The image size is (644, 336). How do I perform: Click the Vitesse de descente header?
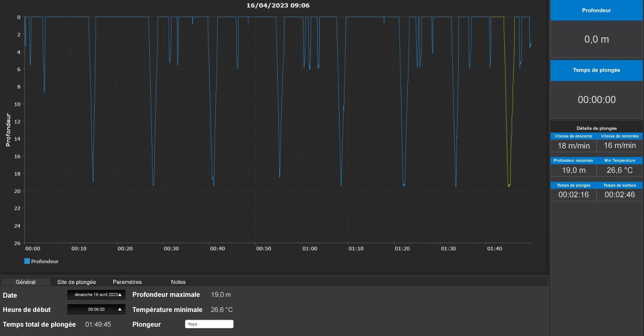tap(573, 136)
